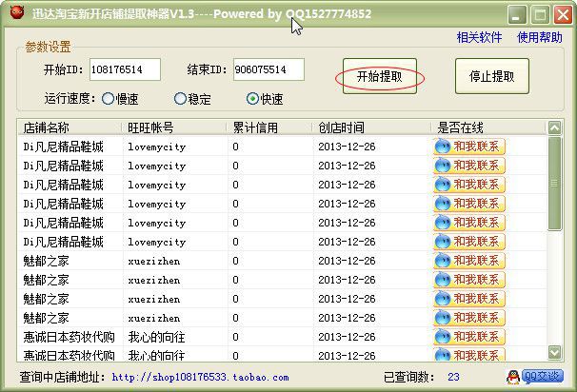Click the 运行速度 label
Image resolution: width=577 pixels, height=392 pixels.
(x=70, y=99)
